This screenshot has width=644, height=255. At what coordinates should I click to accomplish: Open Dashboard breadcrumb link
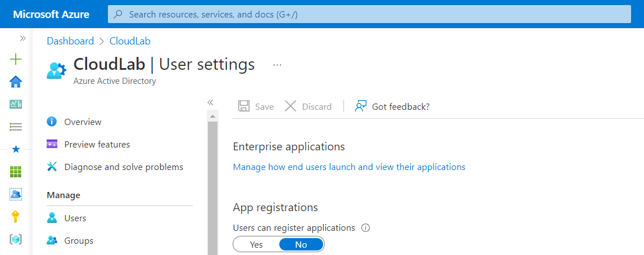[x=70, y=41]
